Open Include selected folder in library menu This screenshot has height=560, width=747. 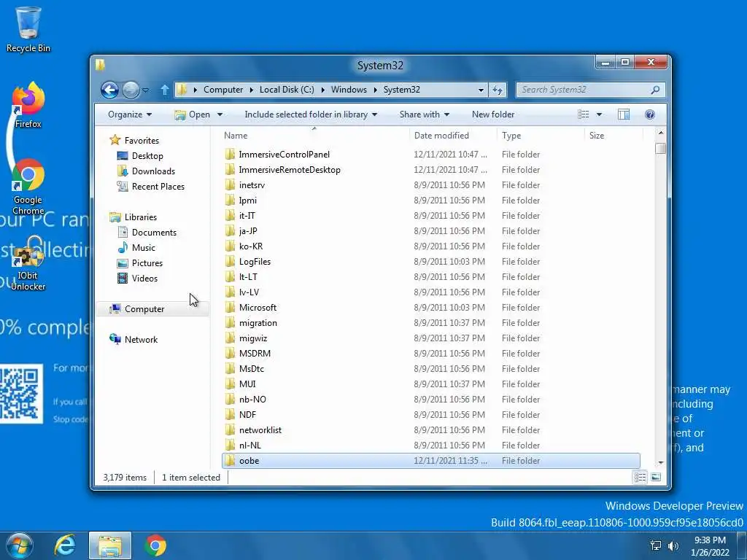(311, 114)
